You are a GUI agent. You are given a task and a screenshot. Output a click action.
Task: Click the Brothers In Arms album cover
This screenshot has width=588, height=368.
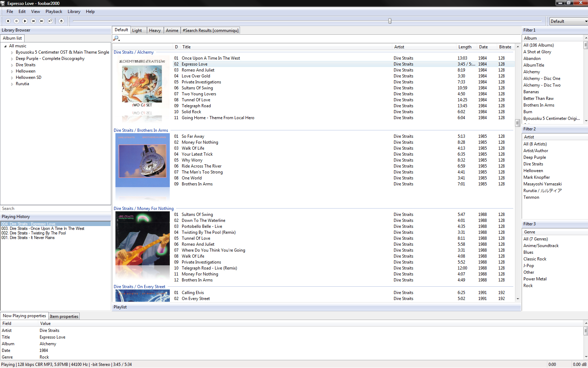coord(142,160)
